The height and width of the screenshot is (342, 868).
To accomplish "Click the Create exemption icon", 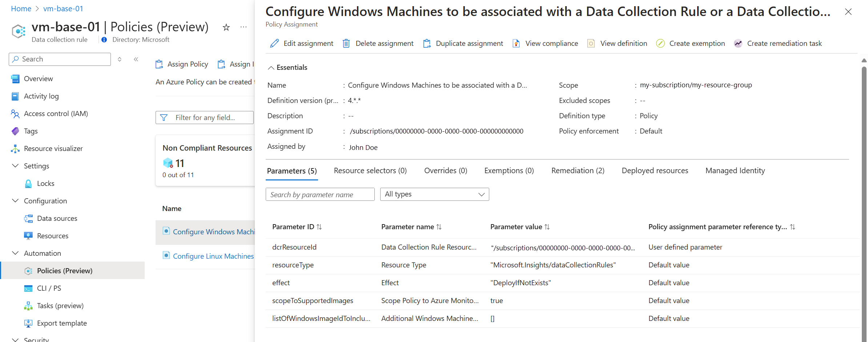I will (x=660, y=44).
